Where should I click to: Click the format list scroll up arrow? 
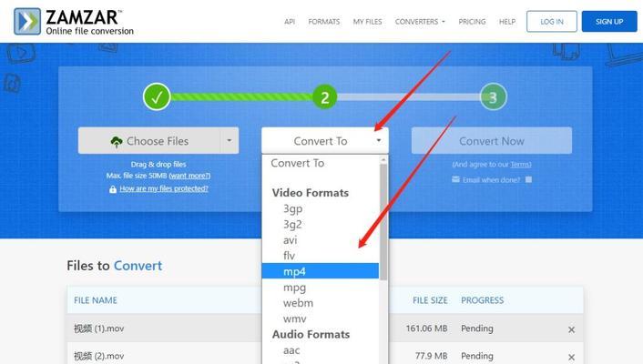383,159
